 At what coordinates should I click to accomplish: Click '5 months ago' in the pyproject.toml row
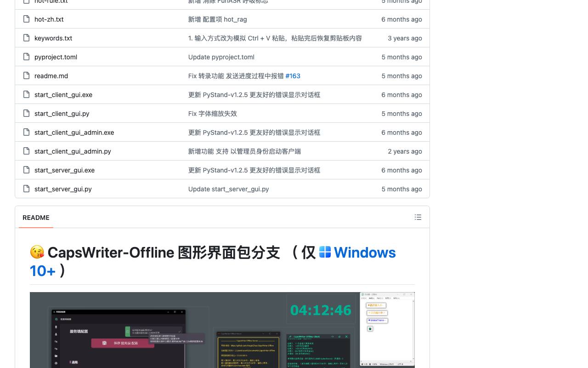[x=401, y=57]
